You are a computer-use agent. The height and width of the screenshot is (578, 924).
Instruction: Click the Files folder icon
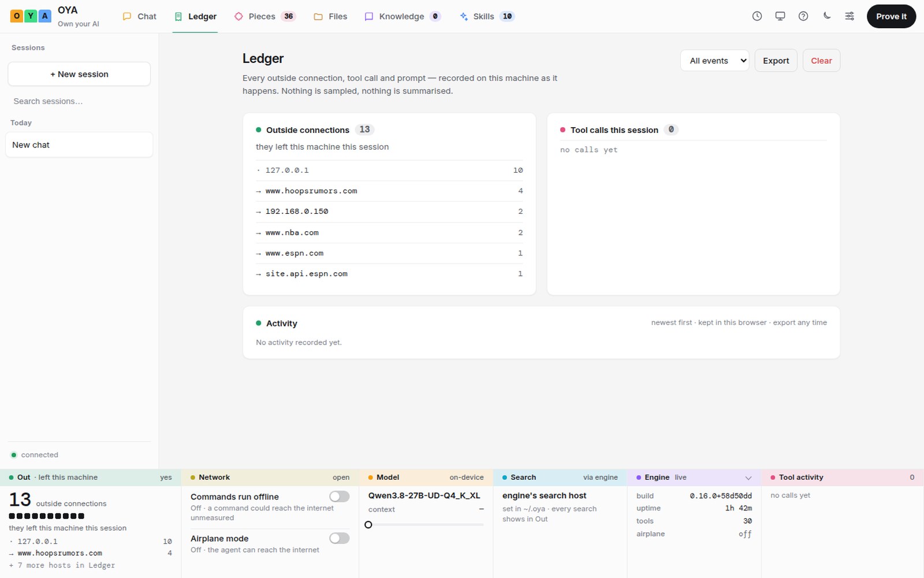click(x=318, y=16)
